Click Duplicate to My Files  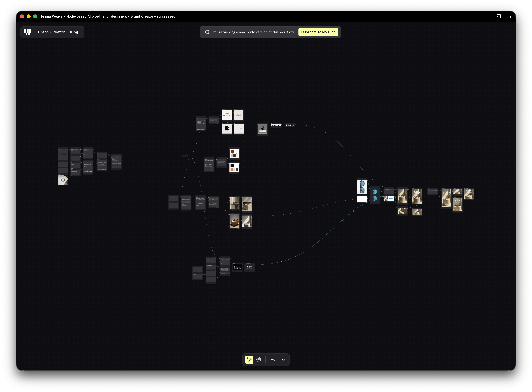click(318, 32)
